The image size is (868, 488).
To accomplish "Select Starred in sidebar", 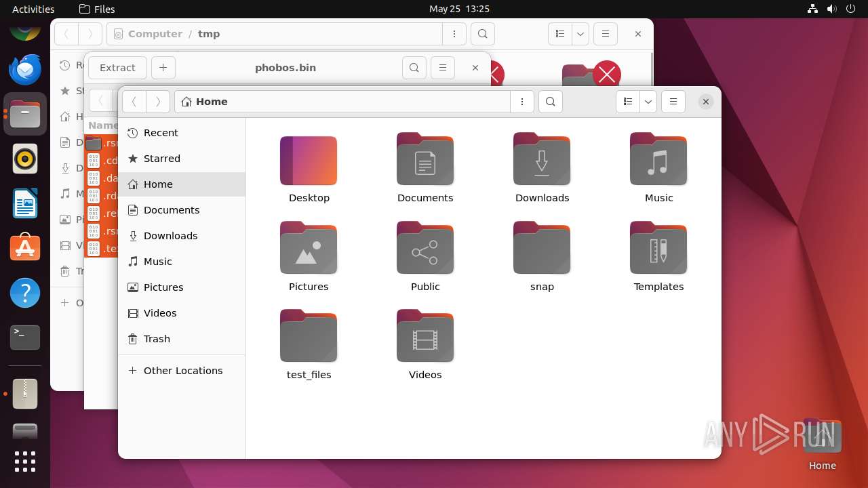I will tap(182, 159).
